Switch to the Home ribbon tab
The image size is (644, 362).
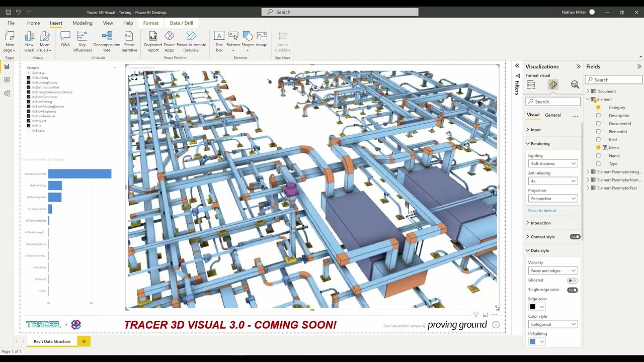click(x=33, y=23)
